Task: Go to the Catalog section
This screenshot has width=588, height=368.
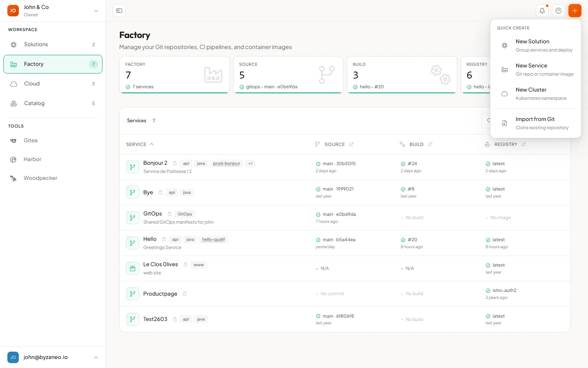Action: (x=53, y=103)
